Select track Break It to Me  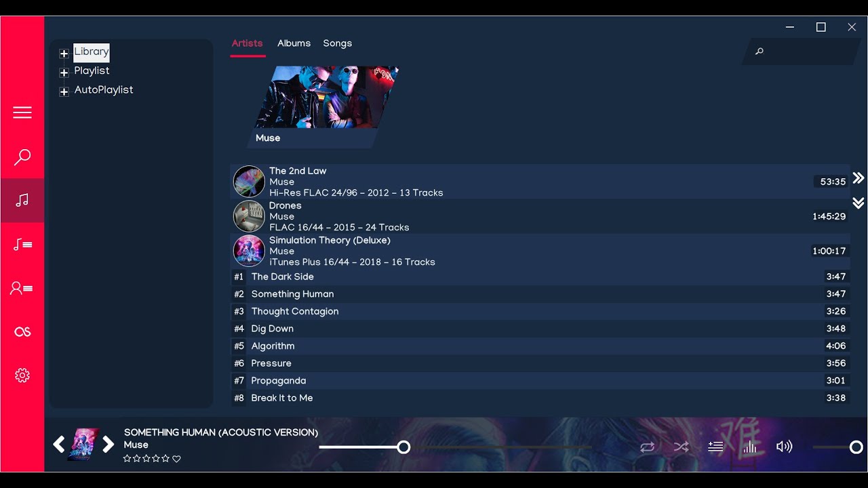coord(540,398)
